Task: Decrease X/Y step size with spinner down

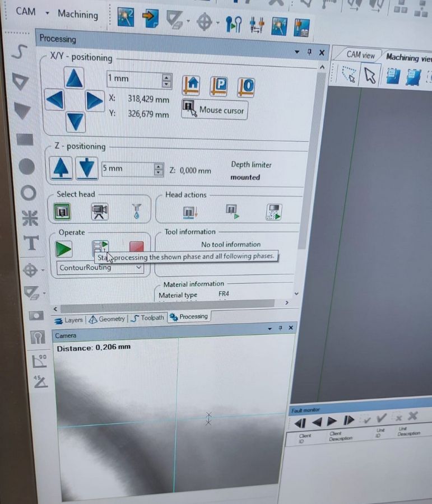Action: (166, 85)
